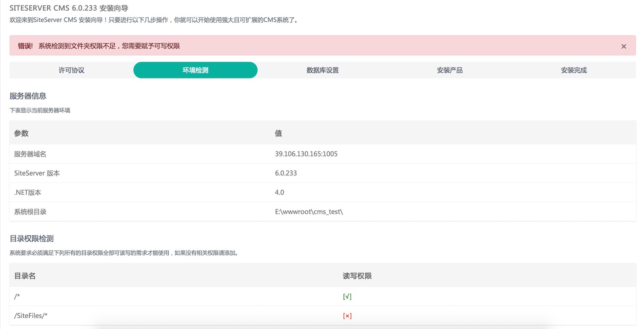The width and height of the screenshot is (644, 329).
Task: Click the SiteServer 版本 parameter cell
Action: click(x=140, y=173)
